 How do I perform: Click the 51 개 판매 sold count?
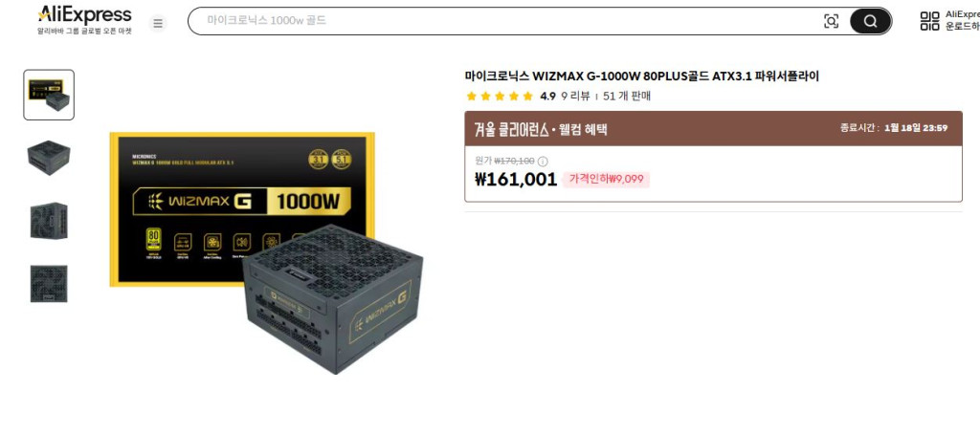pos(627,97)
